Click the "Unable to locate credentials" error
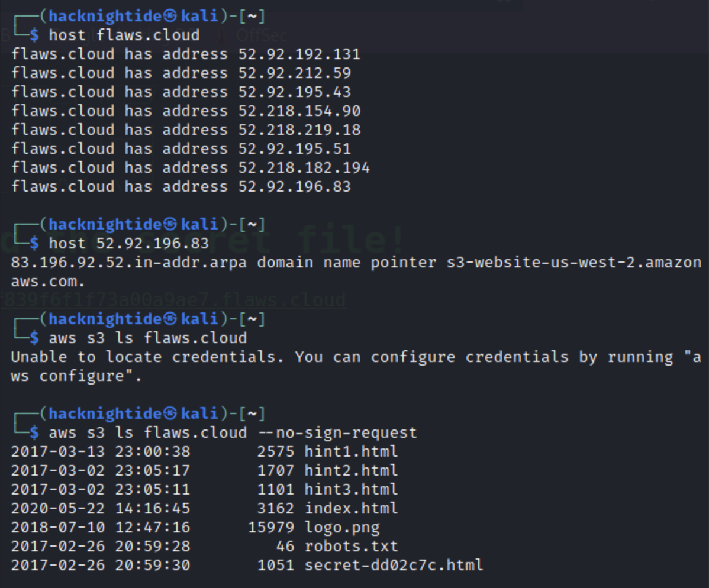 click(x=148, y=357)
